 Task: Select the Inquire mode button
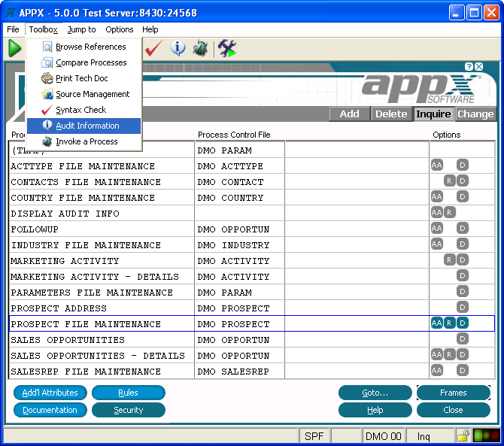click(x=433, y=114)
